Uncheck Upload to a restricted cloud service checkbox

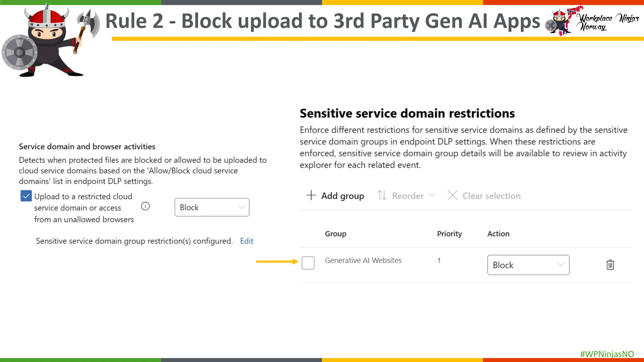[26, 196]
